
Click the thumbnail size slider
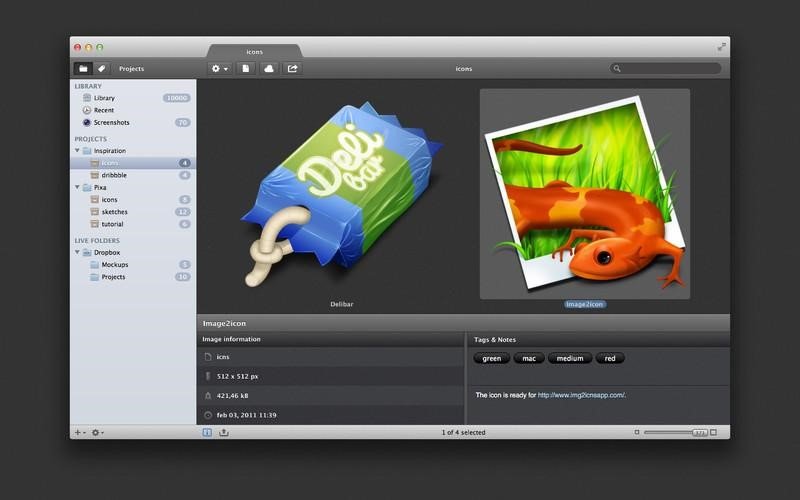click(675, 433)
